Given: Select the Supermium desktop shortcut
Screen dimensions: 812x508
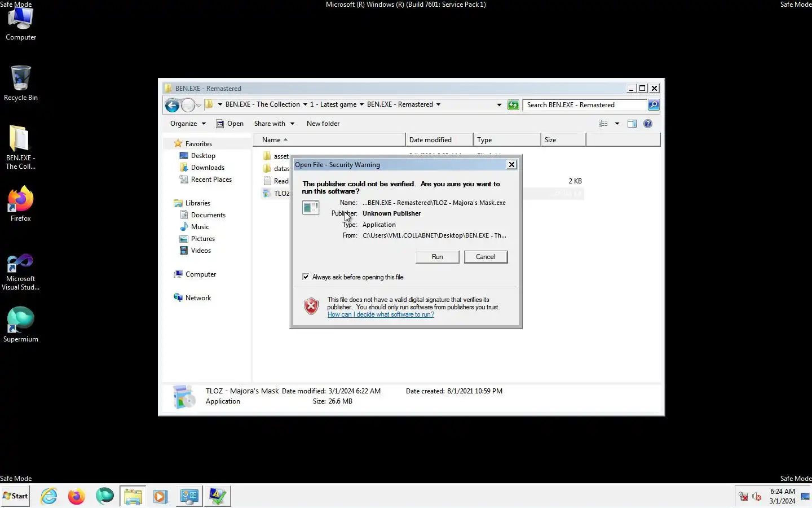Looking at the screenshot, I should pyautogui.click(x=21, y=325).
